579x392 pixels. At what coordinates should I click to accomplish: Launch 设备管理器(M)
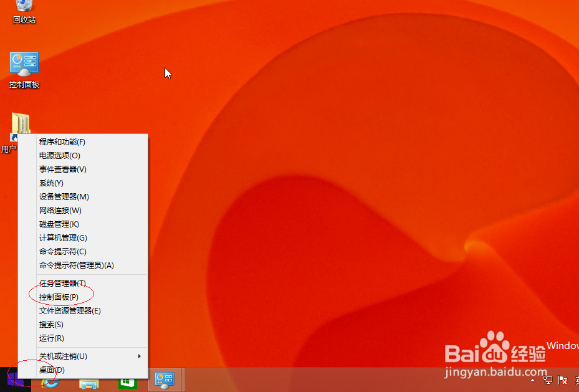[x=83, y=197]
